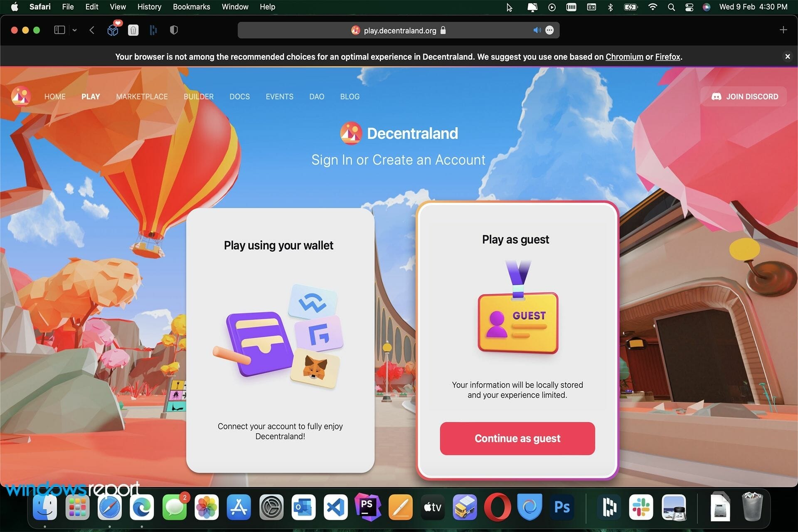Expand the sidebar options chevron
This screenshot has width=798, height=532.
75,30
